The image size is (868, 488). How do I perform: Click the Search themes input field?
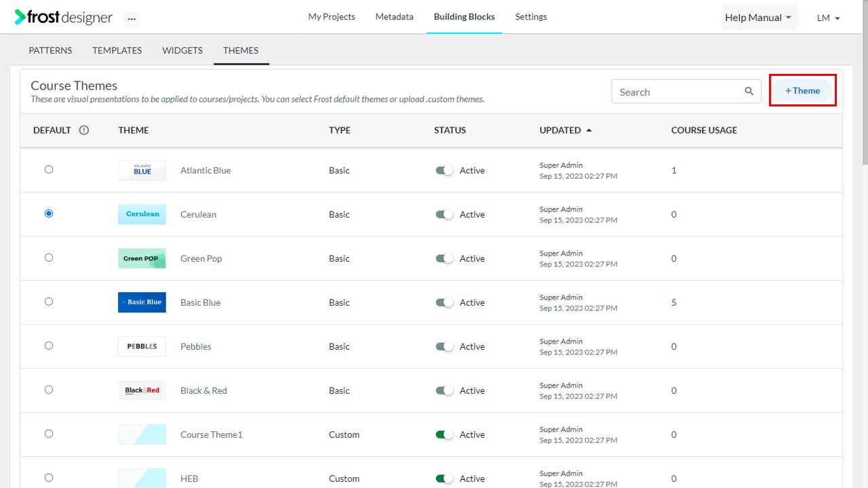(x=686, y=91)
